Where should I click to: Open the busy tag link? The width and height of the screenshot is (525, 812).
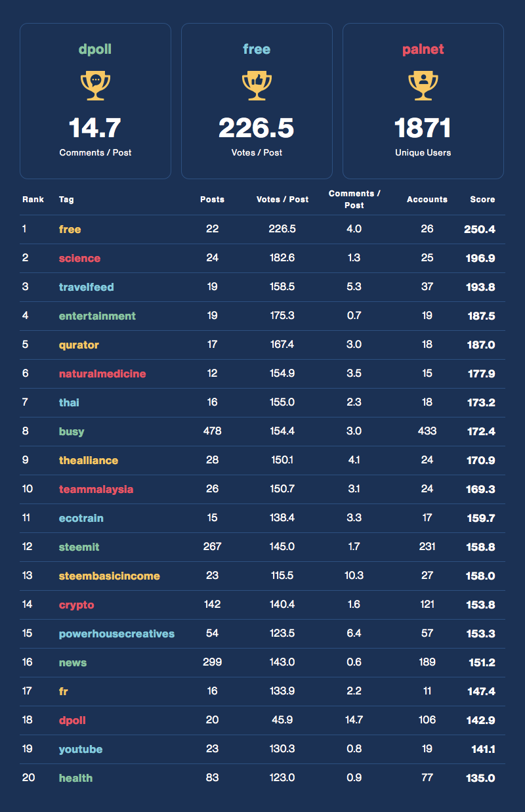pyautogui.click(x=72, y=431)
